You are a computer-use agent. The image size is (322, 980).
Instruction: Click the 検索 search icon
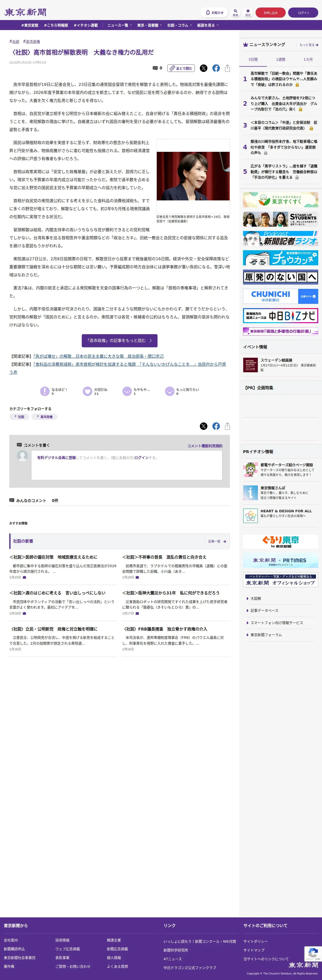[x=235, y=13]
